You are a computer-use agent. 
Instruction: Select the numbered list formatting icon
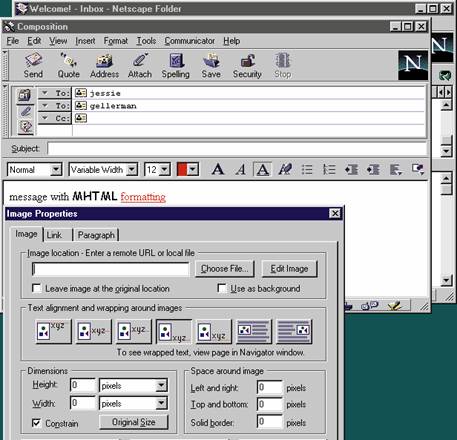(x=329, y=169)
